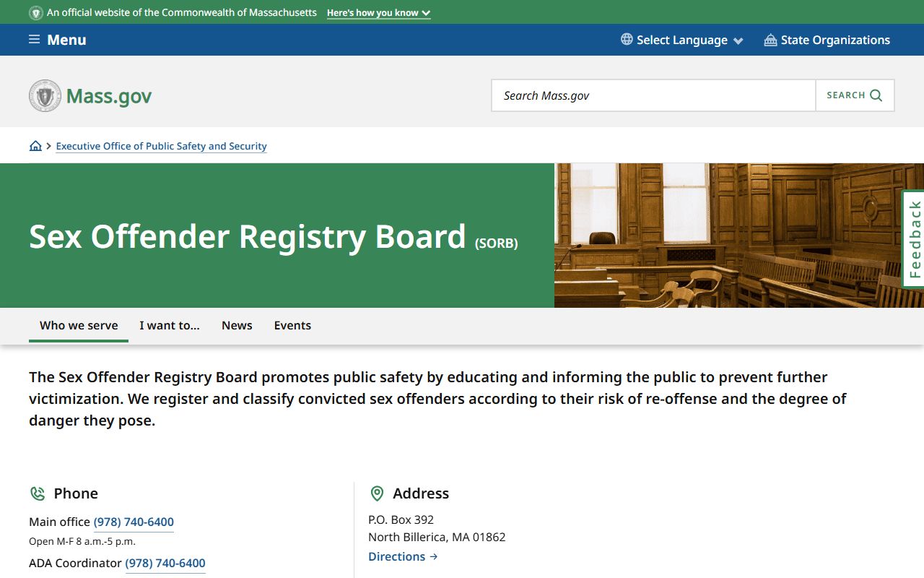Click the State Organizations building icon
924x578 pixels.
click(x=770, y=40)
